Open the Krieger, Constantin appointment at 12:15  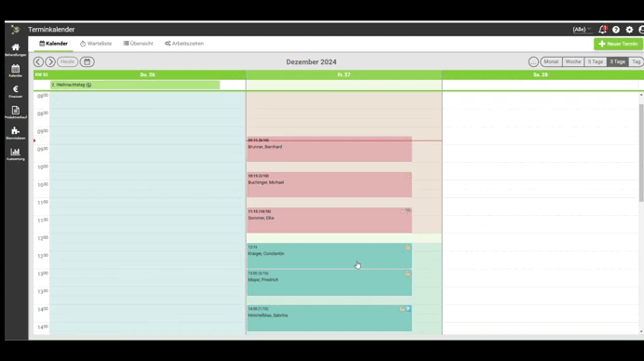pos(329,256)
